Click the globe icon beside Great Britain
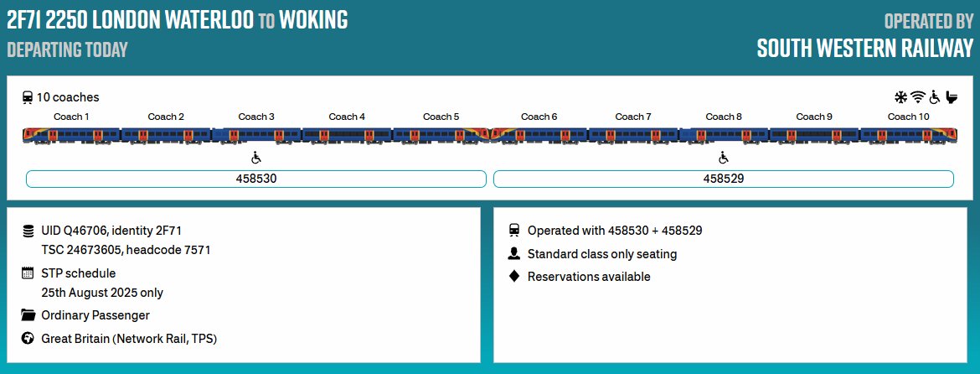Image resolution: width=980 pixels, height=374 pixels. (x=28, y=338)
